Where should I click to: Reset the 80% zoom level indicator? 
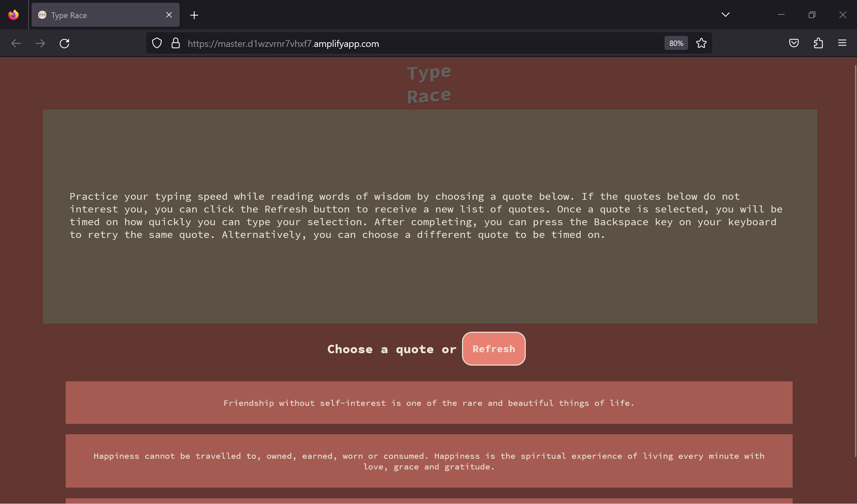[676, 43]
